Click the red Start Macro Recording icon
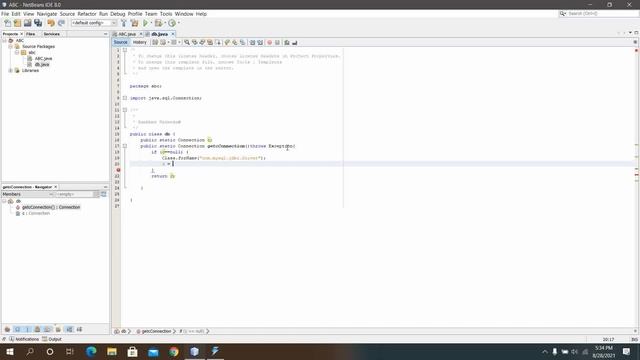Viewport: 640px width, 360px height. 269,42
